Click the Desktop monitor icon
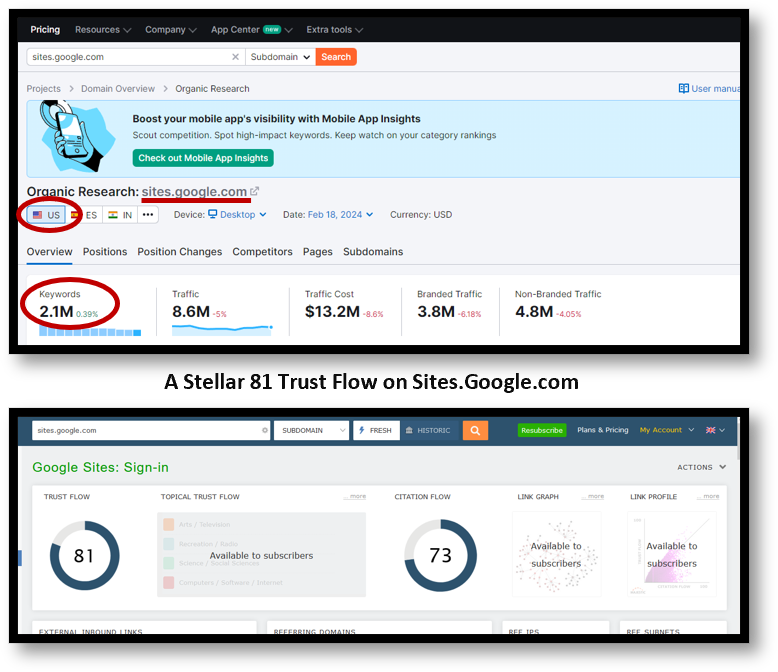 212,214
